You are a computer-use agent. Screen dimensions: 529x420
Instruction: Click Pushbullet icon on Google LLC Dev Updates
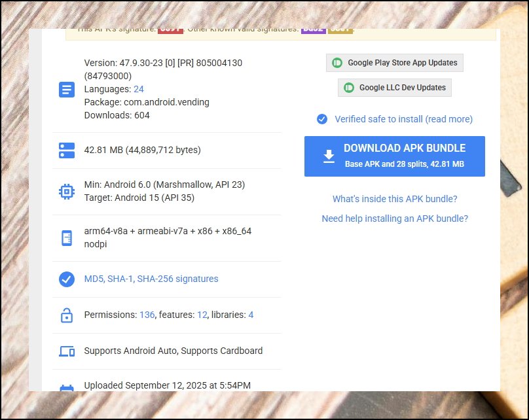[348, 88]
